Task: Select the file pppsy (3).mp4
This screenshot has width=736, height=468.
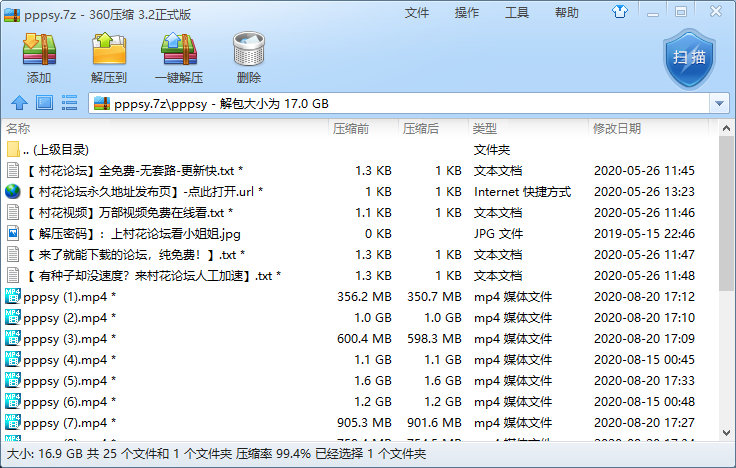Action: tap(64, 339)
